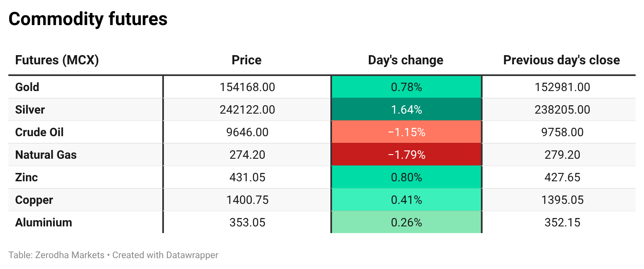Viewport: 644px width, 269px height.
Task: Select the Crude Oil row label
Action: pyautogui.click(x=39, y=132)
